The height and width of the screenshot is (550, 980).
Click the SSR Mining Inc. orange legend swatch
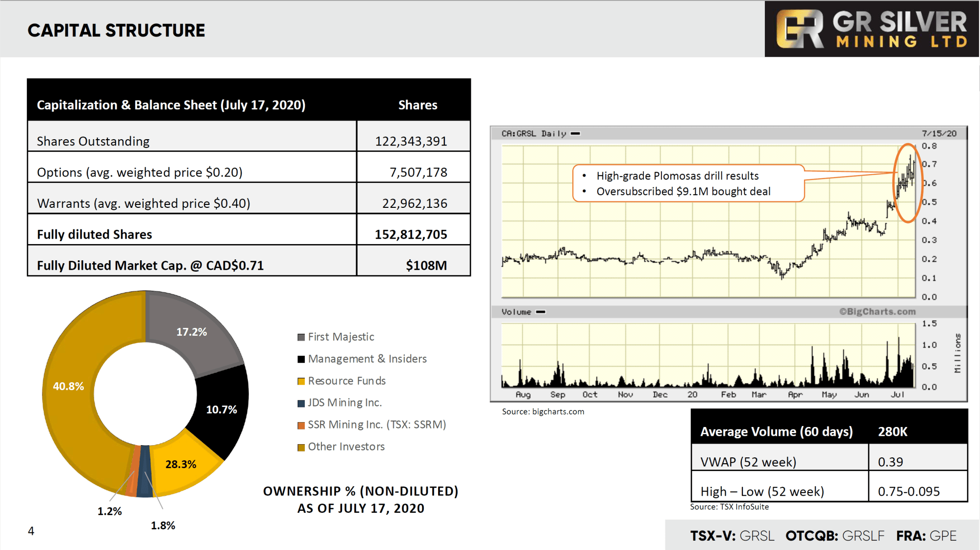point(301,425)
